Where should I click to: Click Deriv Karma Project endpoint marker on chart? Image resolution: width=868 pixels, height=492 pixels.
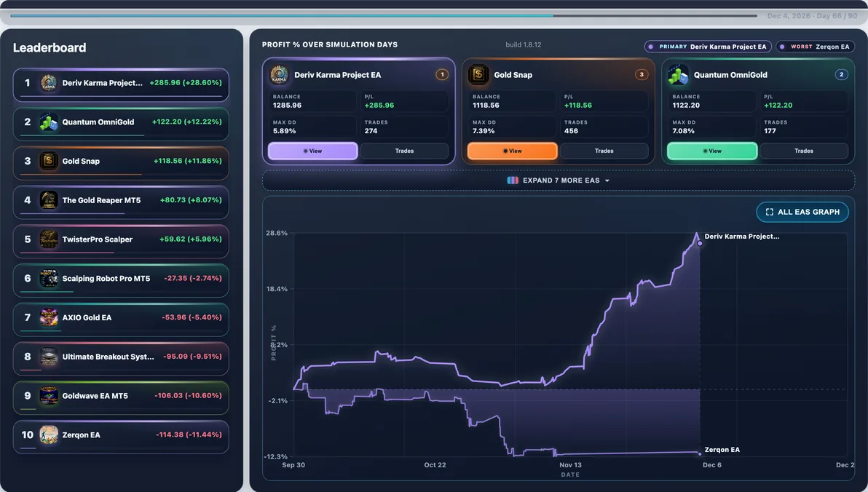coord(700,244)
